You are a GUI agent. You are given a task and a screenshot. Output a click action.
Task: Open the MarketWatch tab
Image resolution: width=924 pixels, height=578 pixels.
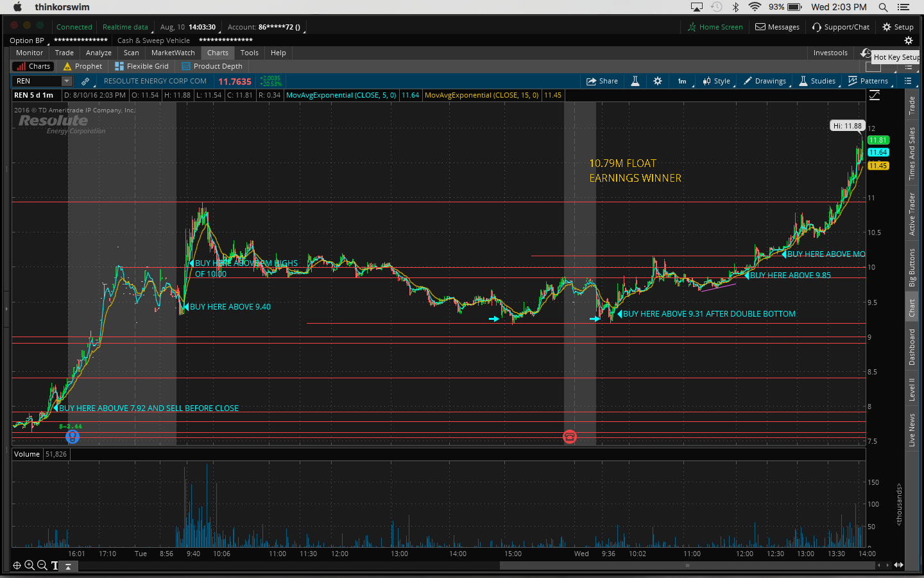[x=173, y=53]
